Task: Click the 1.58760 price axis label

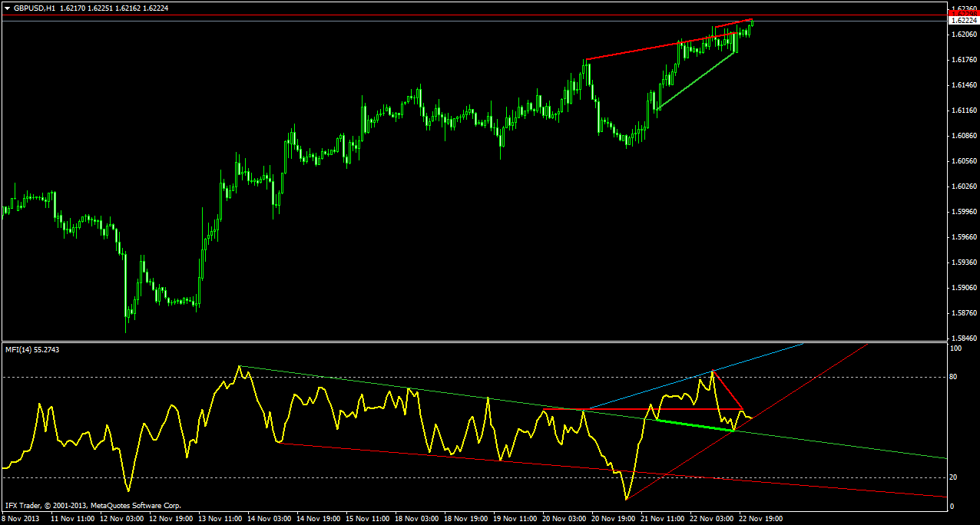Action: 963,313
